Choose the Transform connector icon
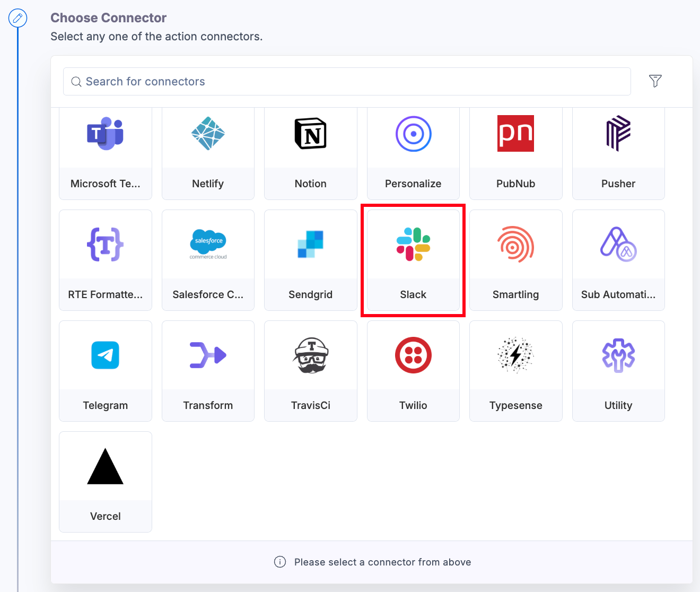Screen dimensions: 700x592 208,355
